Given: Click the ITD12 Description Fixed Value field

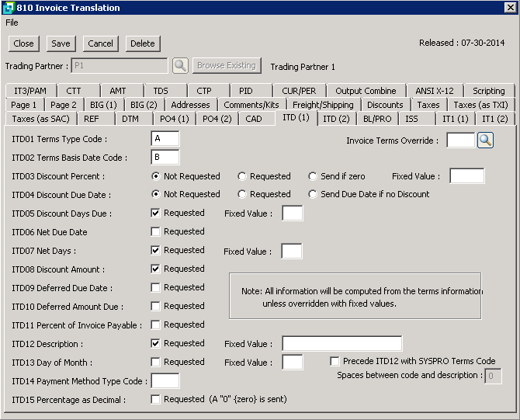Looking at the screenshot, I should point(341,344).
